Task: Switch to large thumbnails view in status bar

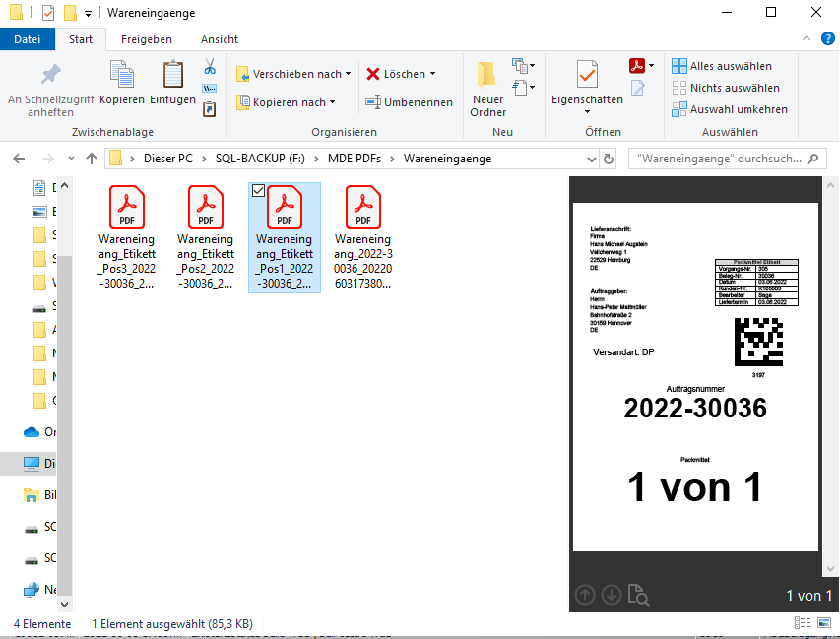Action: coord(824,624)
